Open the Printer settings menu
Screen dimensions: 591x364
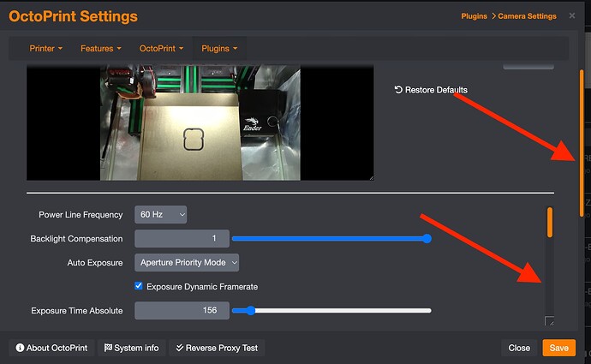pyautogui.click(x=46, y=48)
